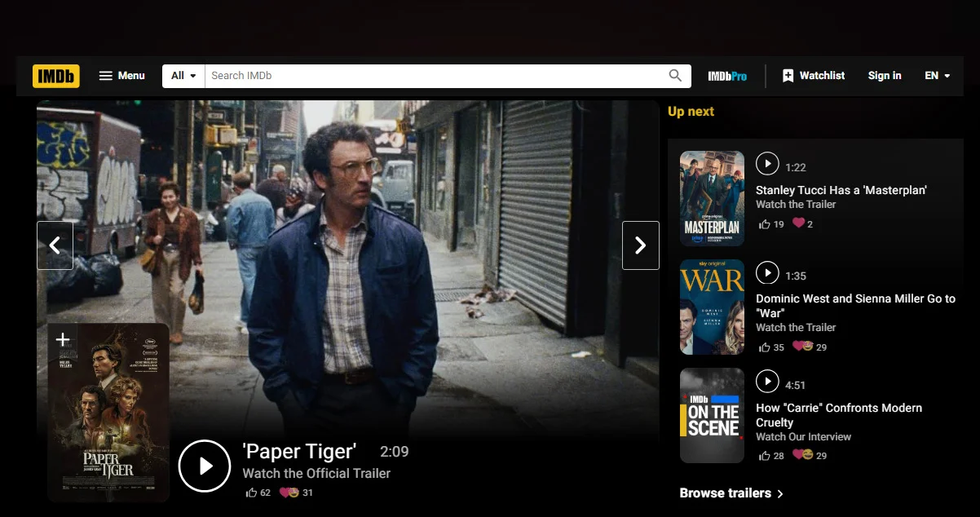
Task: Open the Masterplan poster thumbnail
Action: click(x=712, y=198)
